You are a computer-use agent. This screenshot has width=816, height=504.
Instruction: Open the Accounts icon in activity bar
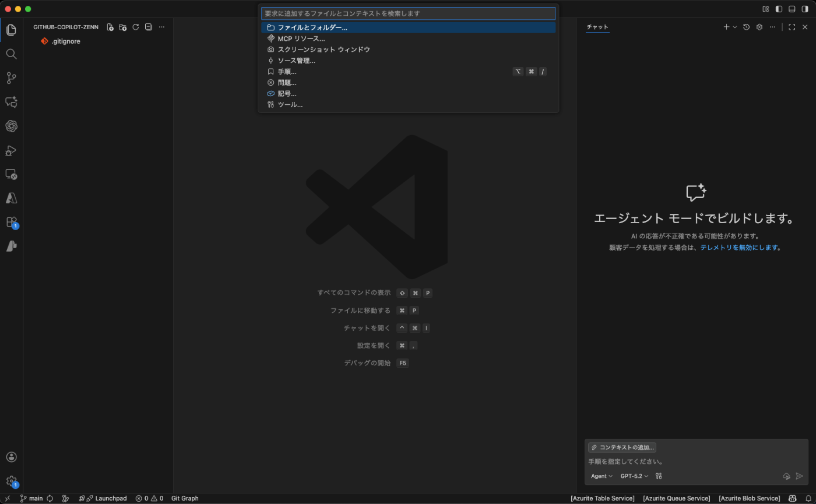click(11, 457)
